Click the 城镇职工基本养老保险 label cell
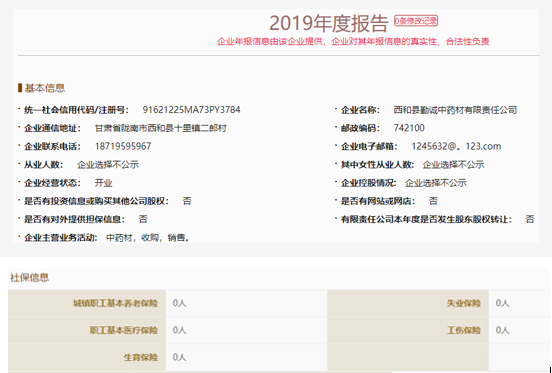Image resolution: width=552 pixels, height=373 pixels. click(87, 303)
